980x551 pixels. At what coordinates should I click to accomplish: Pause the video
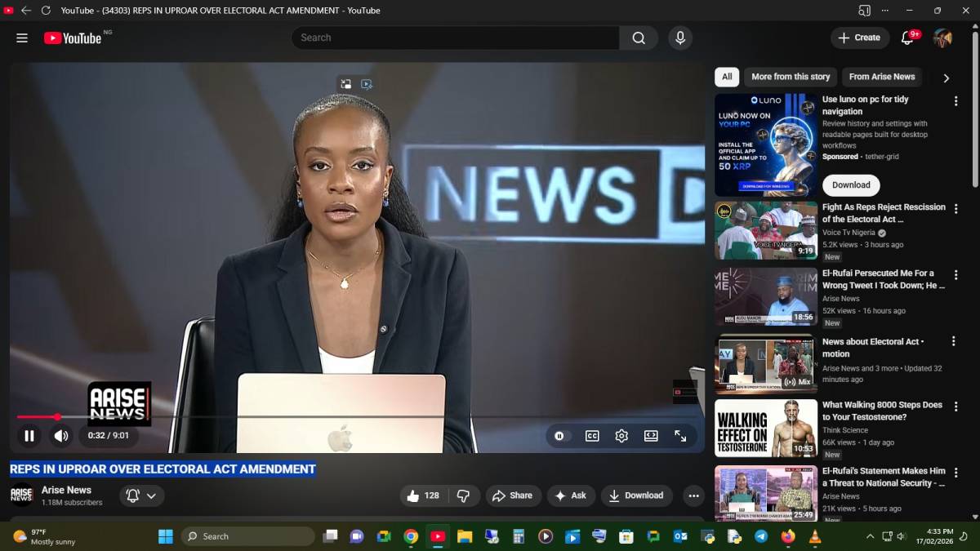29,436
